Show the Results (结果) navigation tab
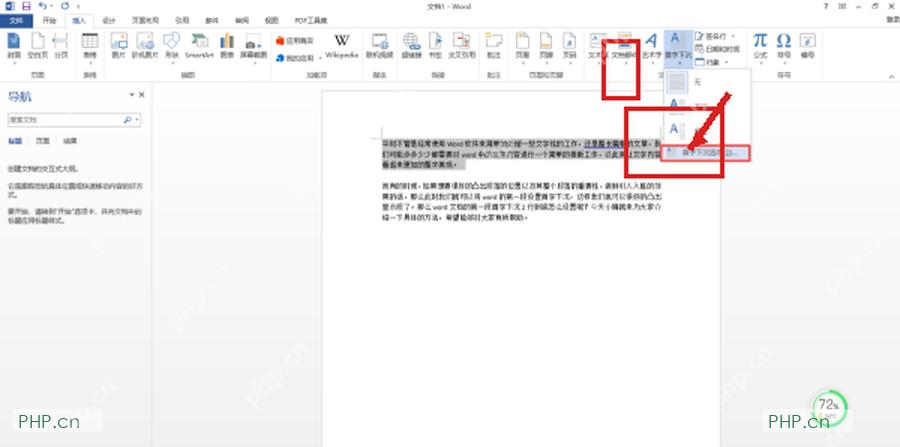The image size is (900, 447). pyautogui.click(x=70, y=141)
